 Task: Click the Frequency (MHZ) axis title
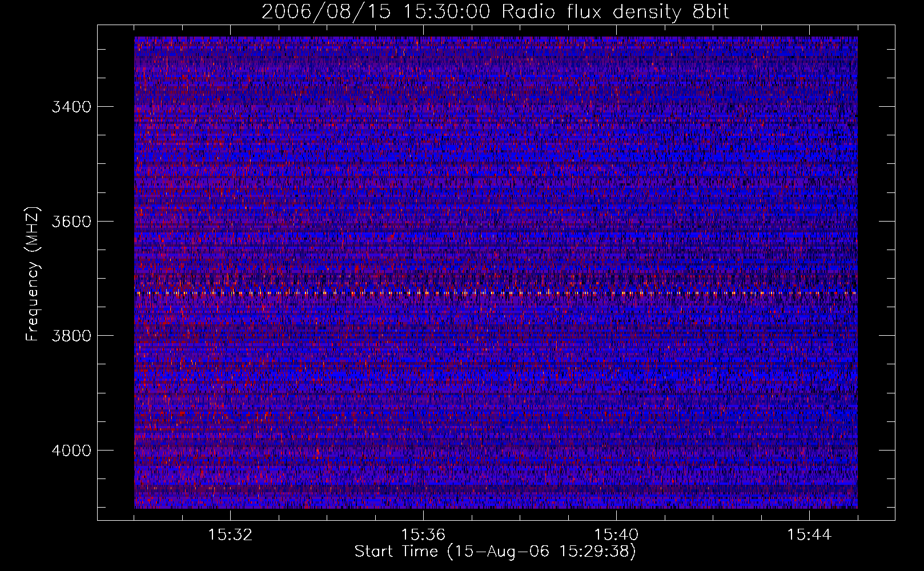pos(33,274)
